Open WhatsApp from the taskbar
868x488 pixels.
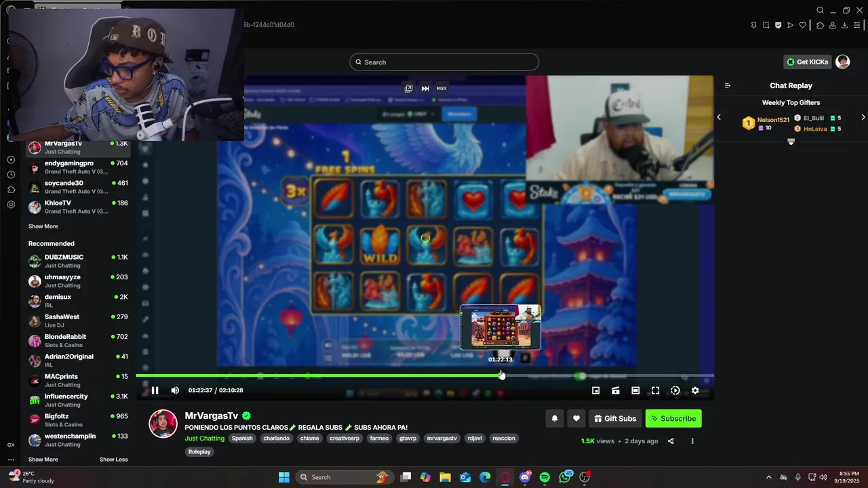(x=565, y=477)
